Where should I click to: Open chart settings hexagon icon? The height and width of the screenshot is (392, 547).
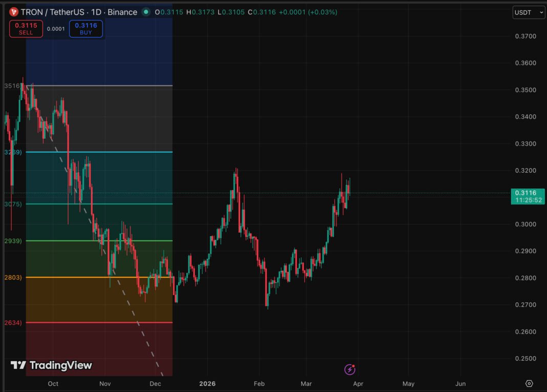[x=529, y=383]
